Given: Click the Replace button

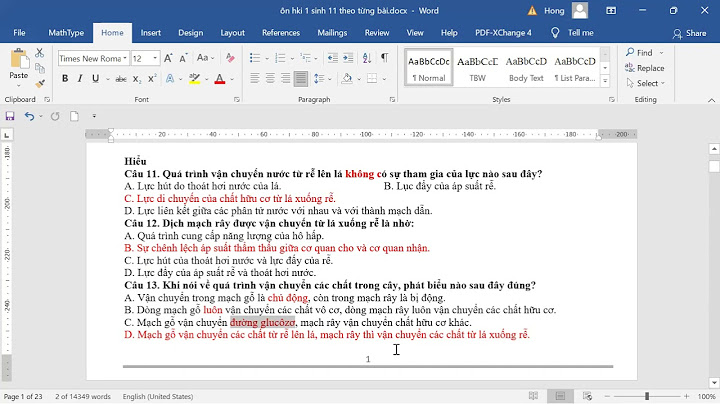Looking at the screenshot, I should (645, 68).
